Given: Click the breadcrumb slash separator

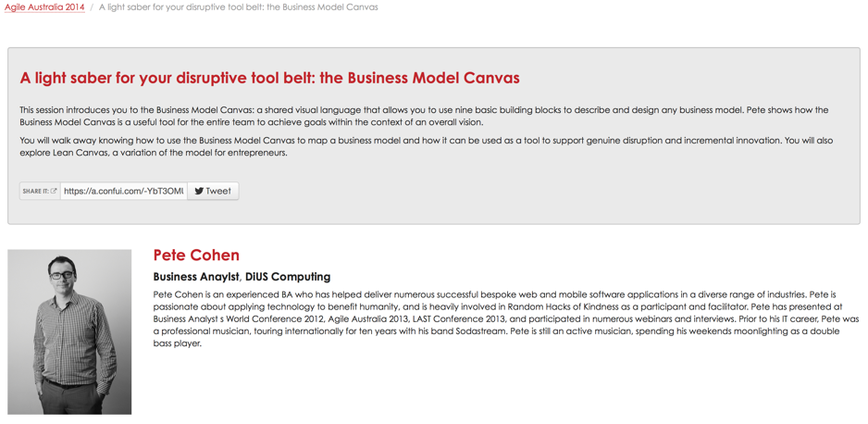Looking at the screenshot, I should [x=92, y=6].
